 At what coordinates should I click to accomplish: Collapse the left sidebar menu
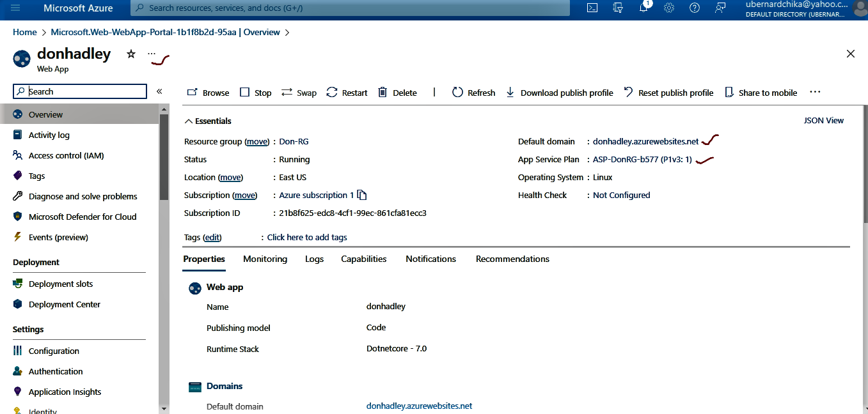click(159, 91)
